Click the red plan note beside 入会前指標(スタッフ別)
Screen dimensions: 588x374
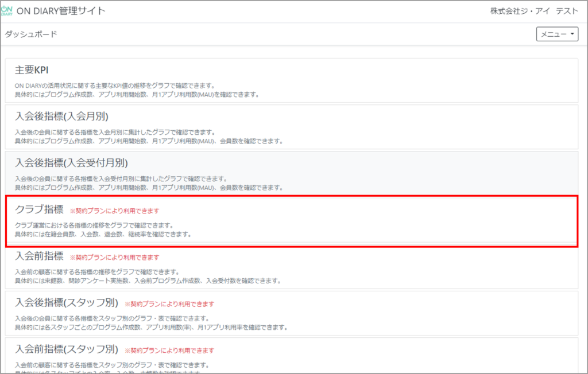[x=169, y=350]
